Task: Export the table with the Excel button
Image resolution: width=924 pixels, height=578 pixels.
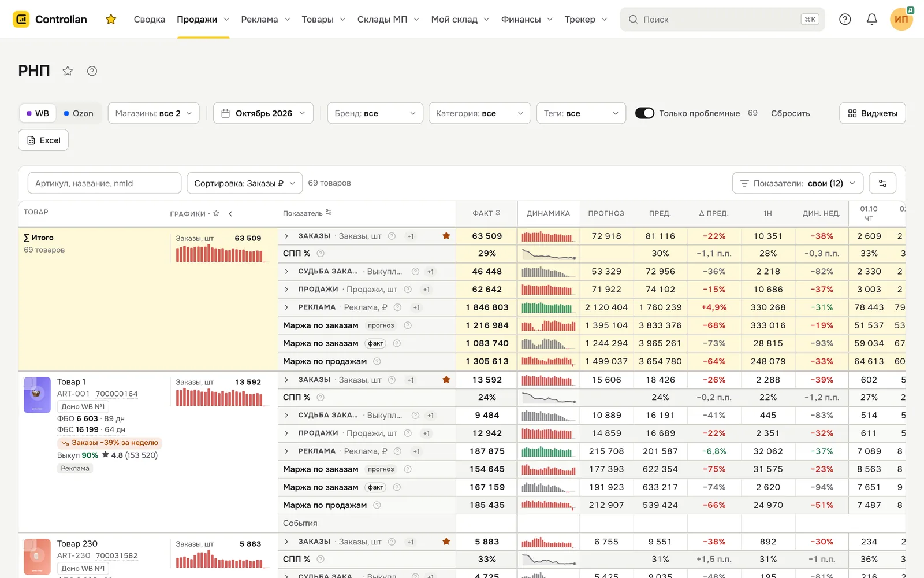Action: coord(43,140)
